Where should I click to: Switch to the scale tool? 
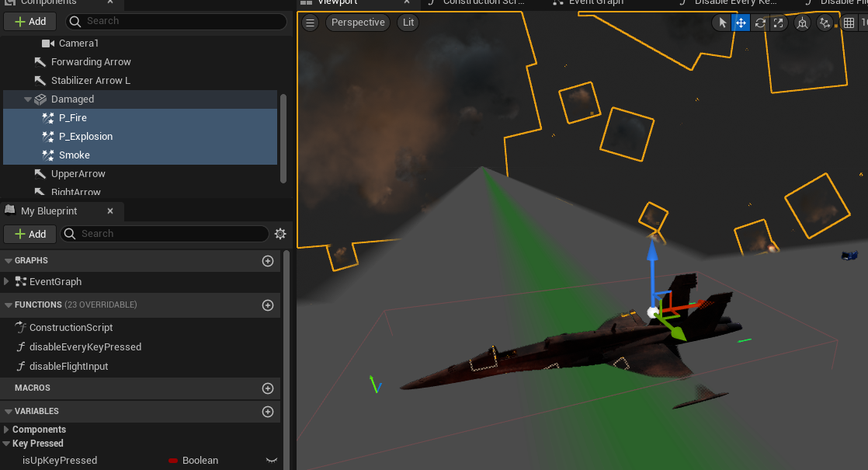click(778, 23)
